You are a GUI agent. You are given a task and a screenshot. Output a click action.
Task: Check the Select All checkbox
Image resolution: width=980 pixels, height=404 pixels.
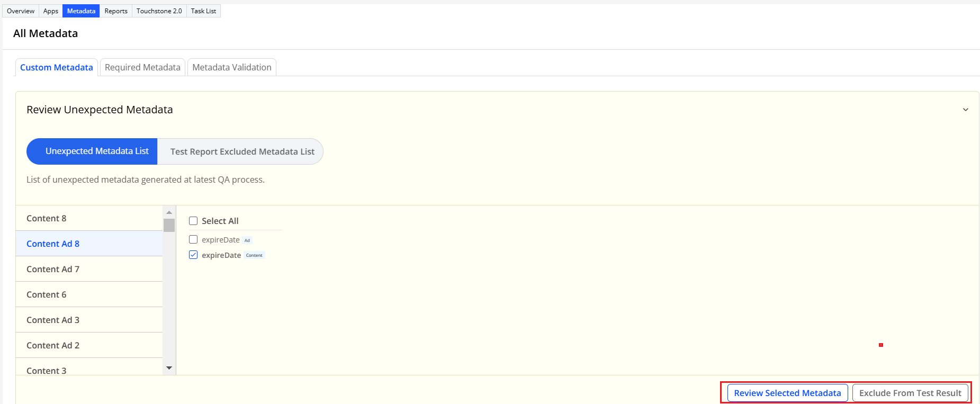193,221
